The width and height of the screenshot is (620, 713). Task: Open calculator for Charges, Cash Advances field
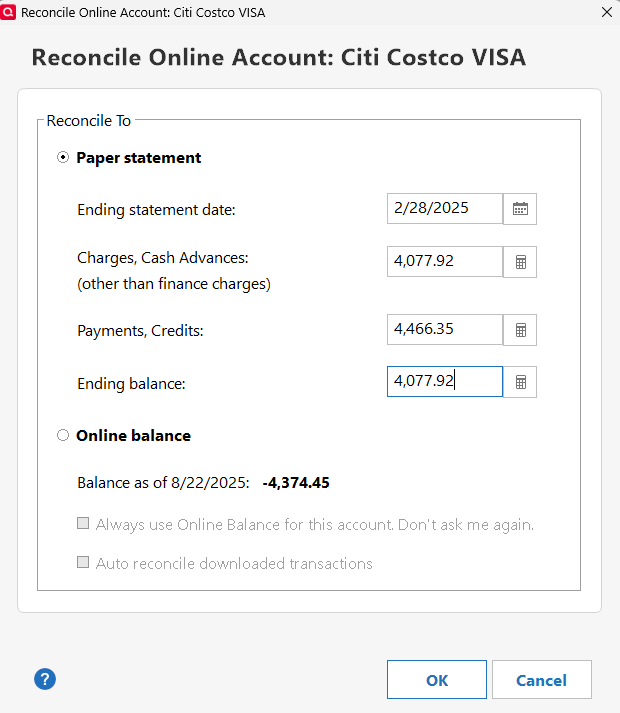pos(520,262)
